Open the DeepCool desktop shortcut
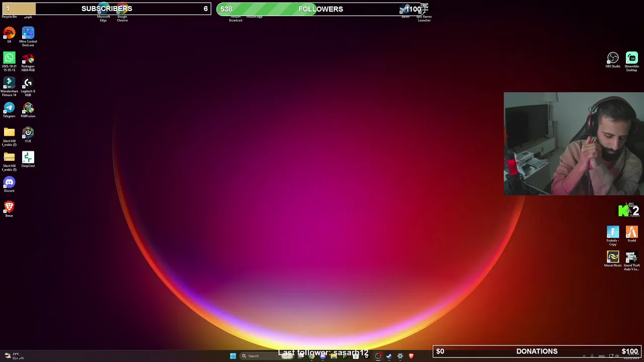 pyautogui.click(x=28, y=160)
